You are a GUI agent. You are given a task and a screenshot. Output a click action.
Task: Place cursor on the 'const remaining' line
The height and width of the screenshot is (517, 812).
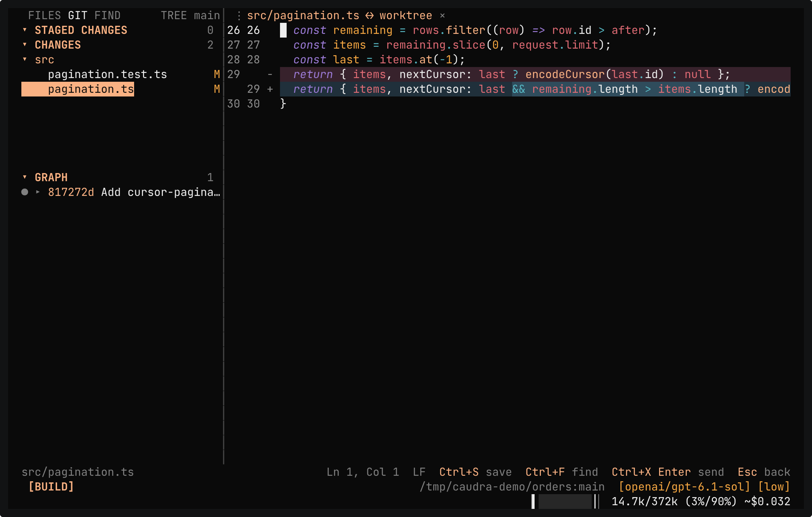(475, 30)
